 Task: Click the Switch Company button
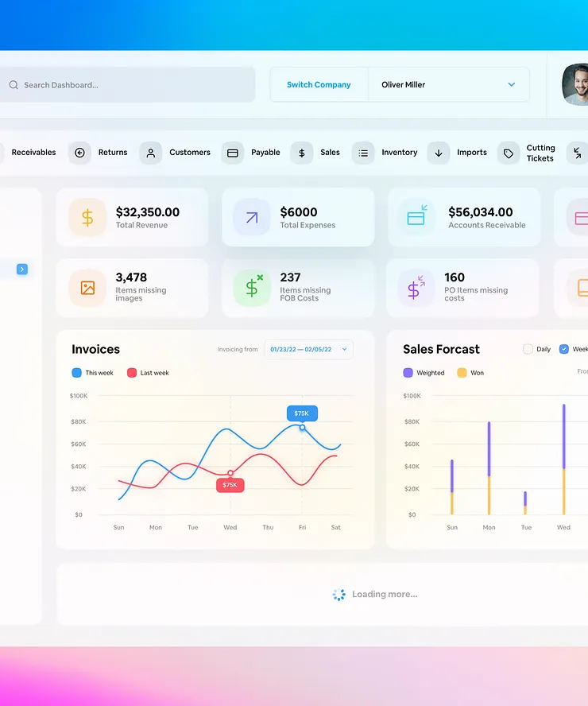pyautogui.click(x=319, y=84)
